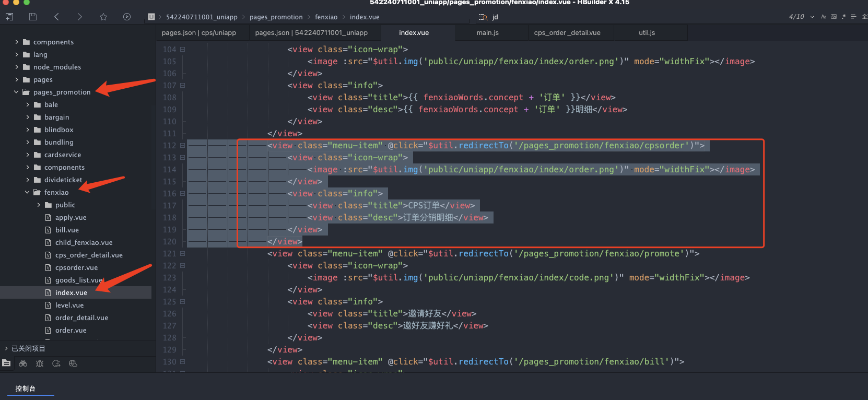The height and width of the screenshot is (400, 868).
Task: Expand the bale folder
Action: [28, 104]
